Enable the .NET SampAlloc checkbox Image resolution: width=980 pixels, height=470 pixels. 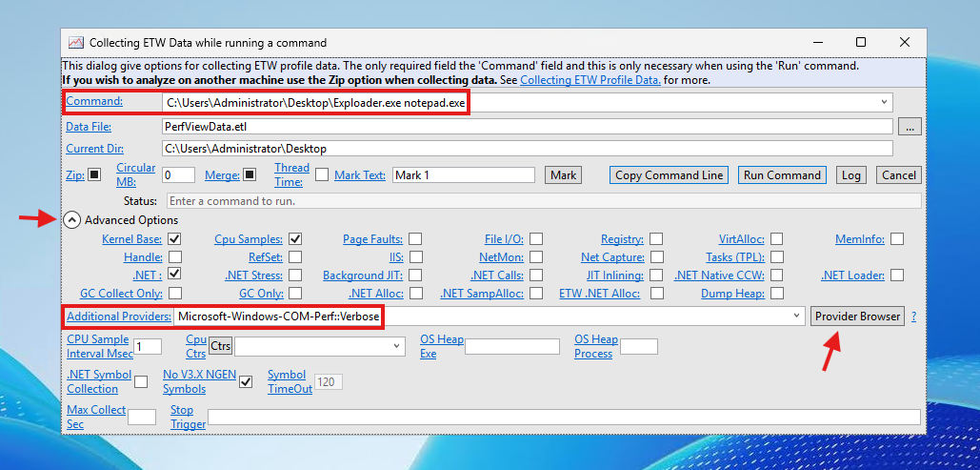click(535, 294)
